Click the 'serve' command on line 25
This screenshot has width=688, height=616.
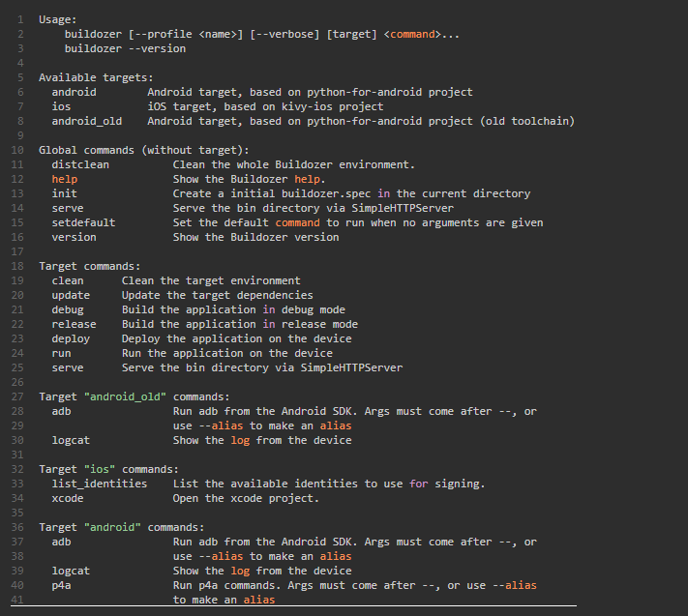click(x=68, y=367)
